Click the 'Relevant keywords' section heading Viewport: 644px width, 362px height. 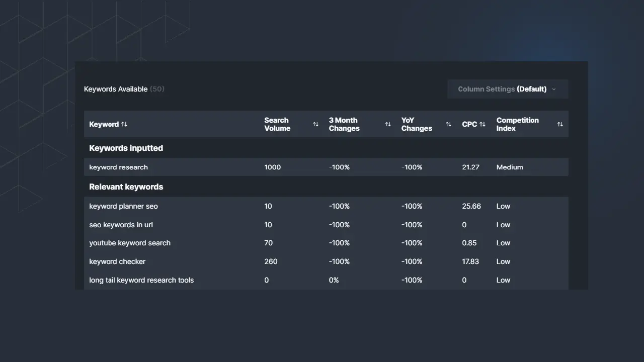126,187
